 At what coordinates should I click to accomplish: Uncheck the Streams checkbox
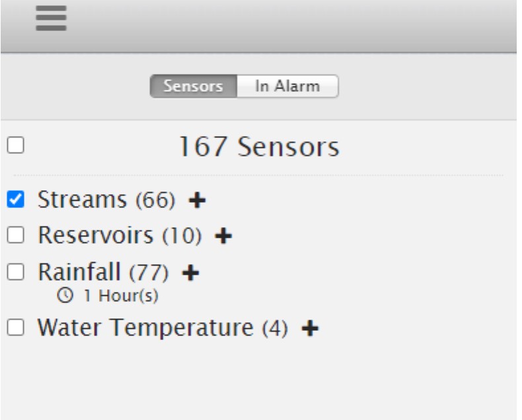[15, 199]
